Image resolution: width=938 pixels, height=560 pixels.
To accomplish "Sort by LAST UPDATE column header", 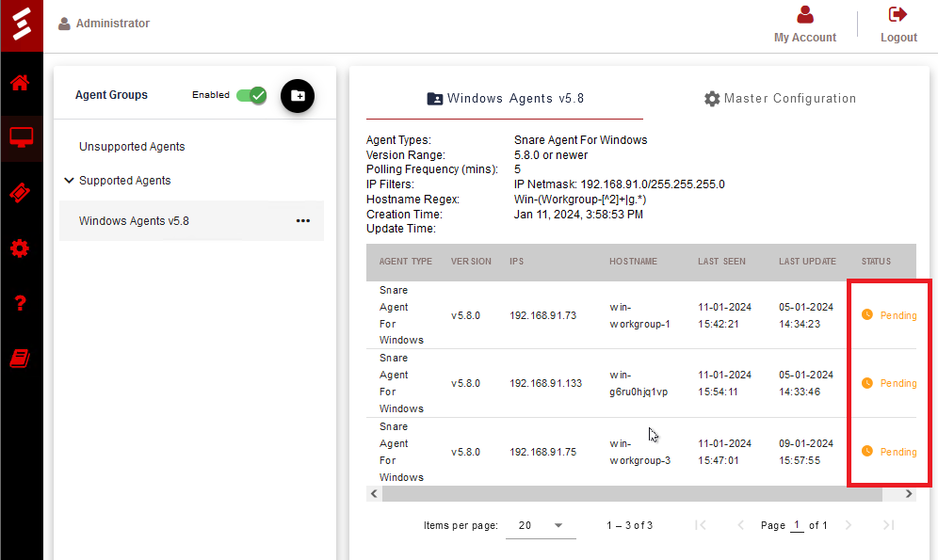I will (807, 262).
